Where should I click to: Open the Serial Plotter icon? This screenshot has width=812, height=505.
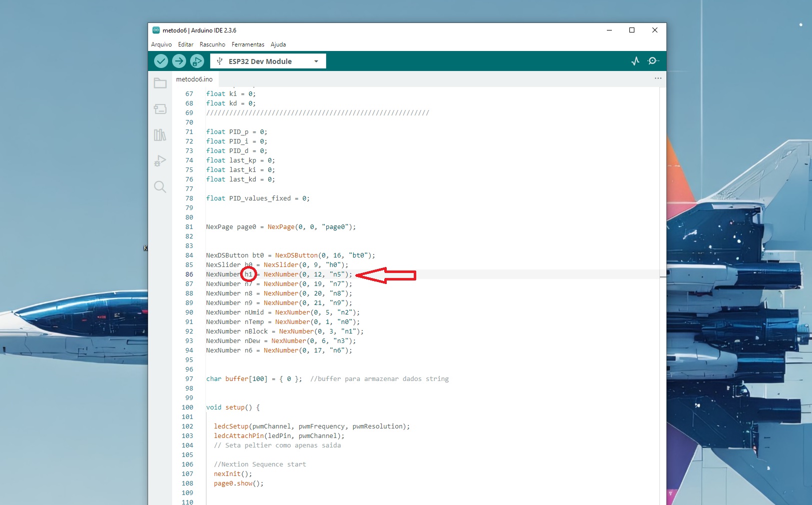click(635, 60)
